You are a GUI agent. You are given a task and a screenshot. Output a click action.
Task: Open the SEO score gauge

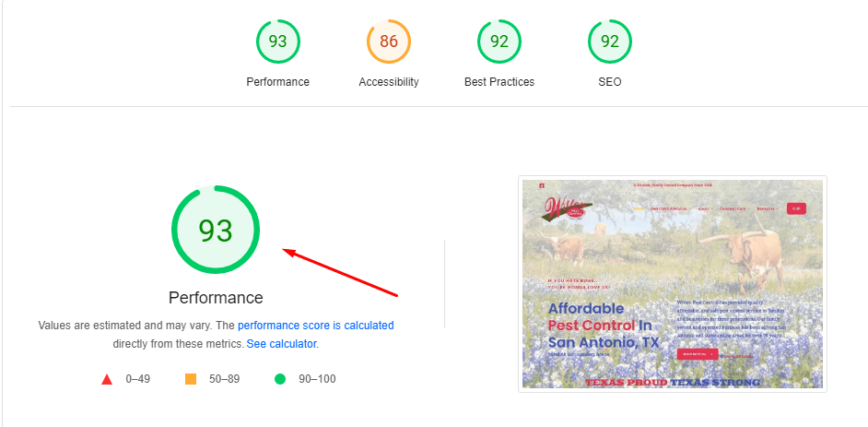tap(609, 42)
